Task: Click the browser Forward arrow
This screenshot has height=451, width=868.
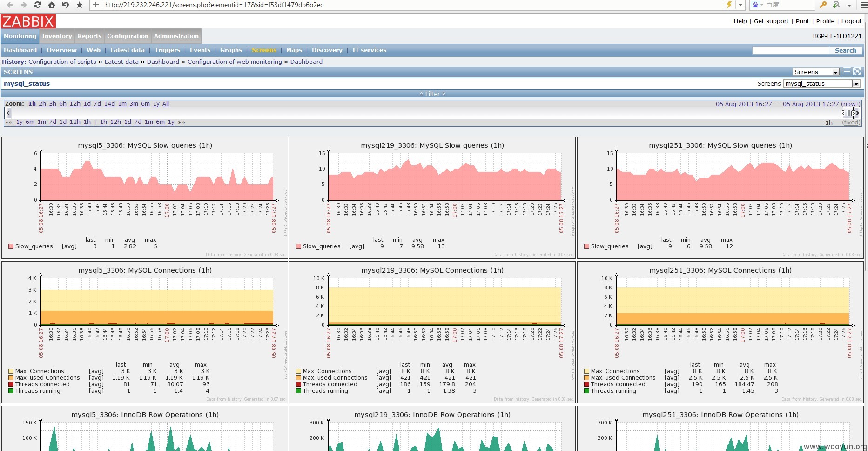Action: 23,5
